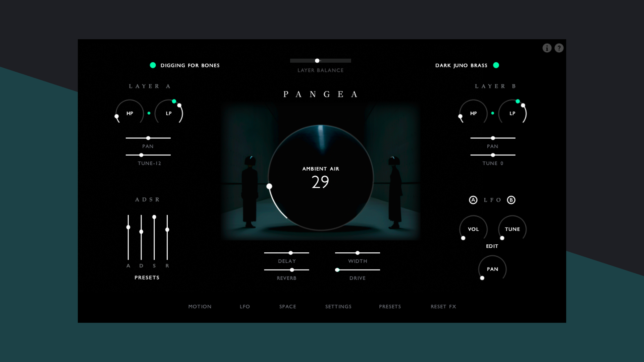Select LFO target A circle icon

(x=473, y=200)
